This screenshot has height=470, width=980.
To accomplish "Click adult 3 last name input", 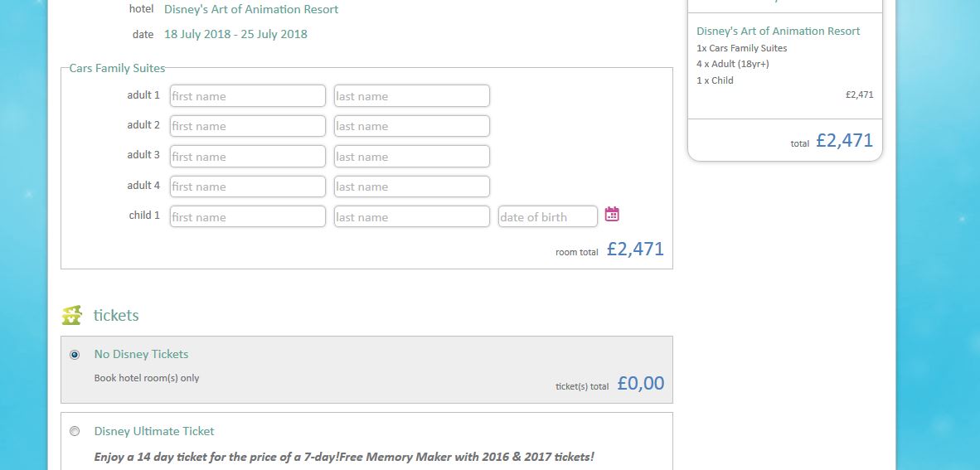I will pyautogui.click(x=411, y=157).
